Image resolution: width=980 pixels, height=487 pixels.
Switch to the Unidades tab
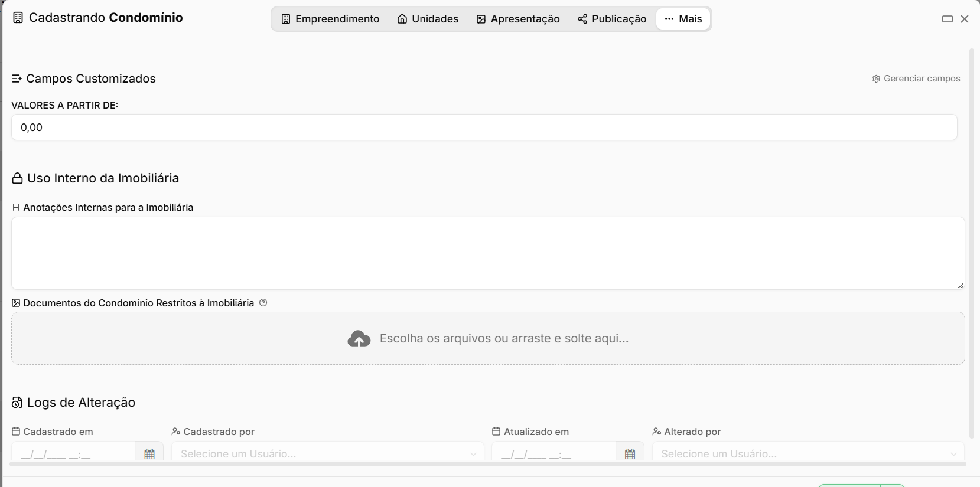tap(428, 19)
